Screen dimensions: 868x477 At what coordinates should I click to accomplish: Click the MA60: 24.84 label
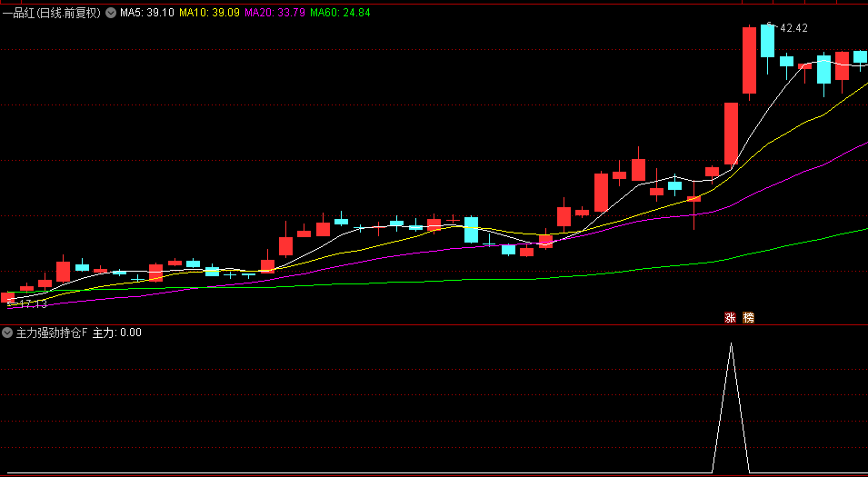click(341, 12)
